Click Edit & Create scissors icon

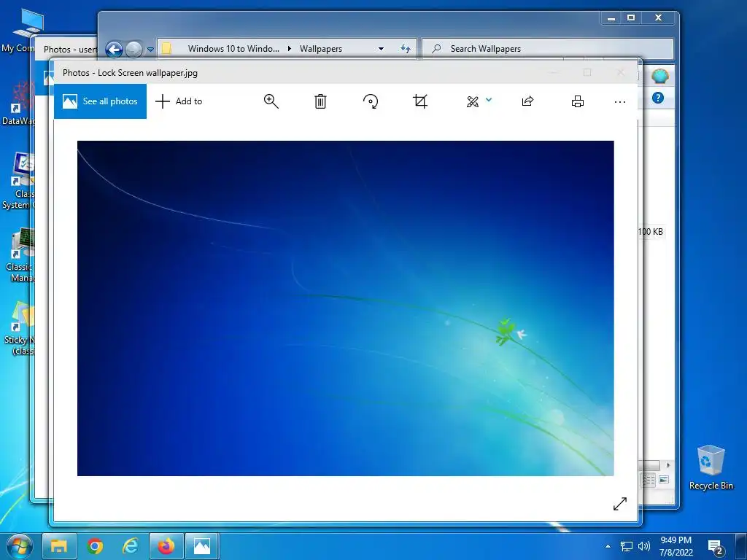tap(472, 101)
